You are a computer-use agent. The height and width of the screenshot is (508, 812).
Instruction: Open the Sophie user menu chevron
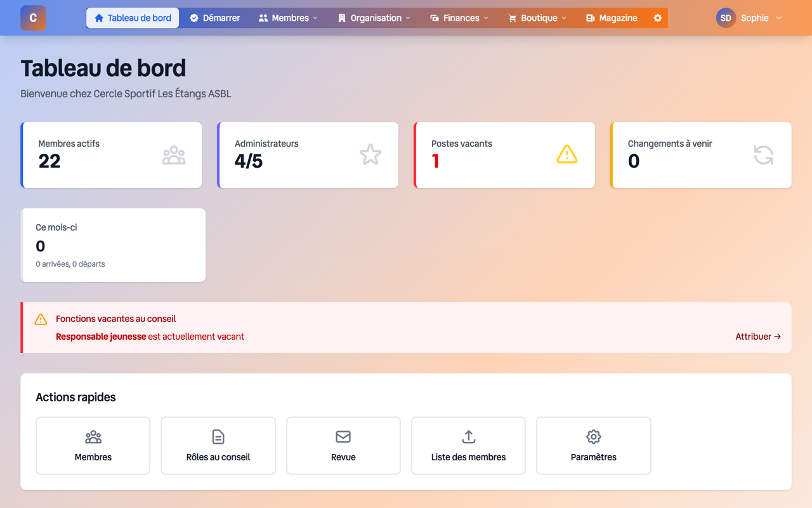click(779, 18)
